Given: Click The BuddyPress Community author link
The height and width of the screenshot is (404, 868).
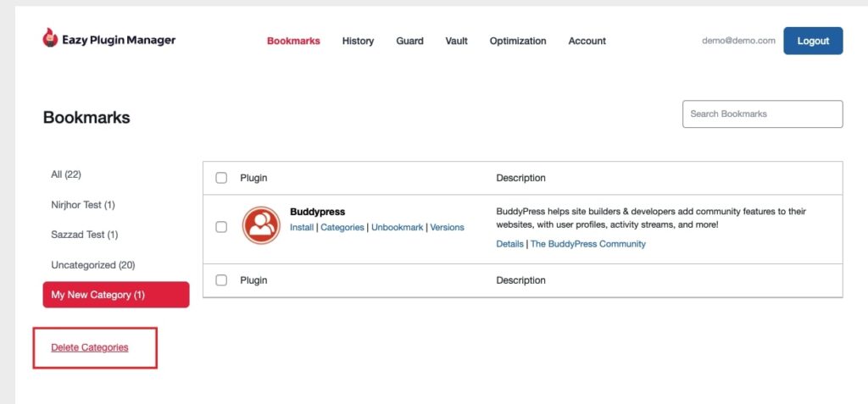Looking at the screenshot, I should (588, 244).
